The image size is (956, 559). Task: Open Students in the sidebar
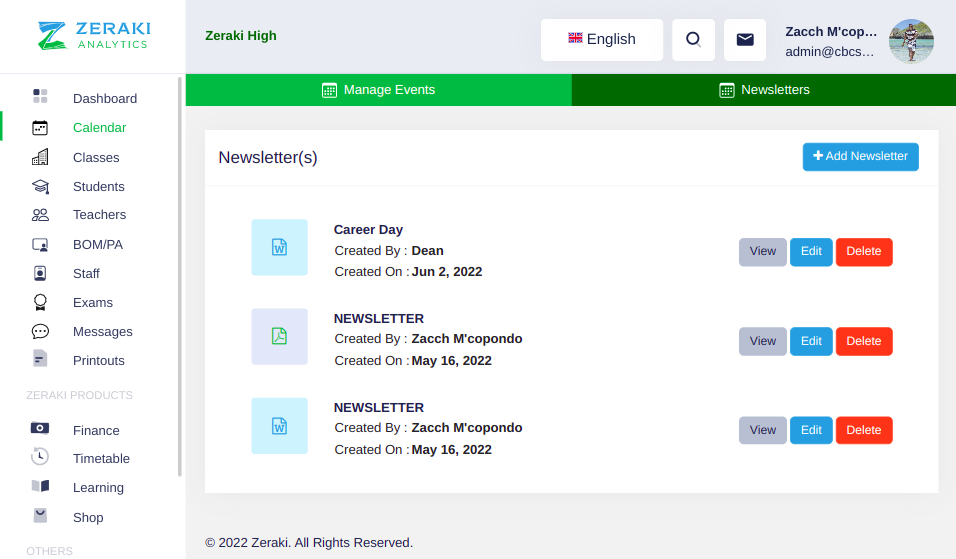click(98, 187)
